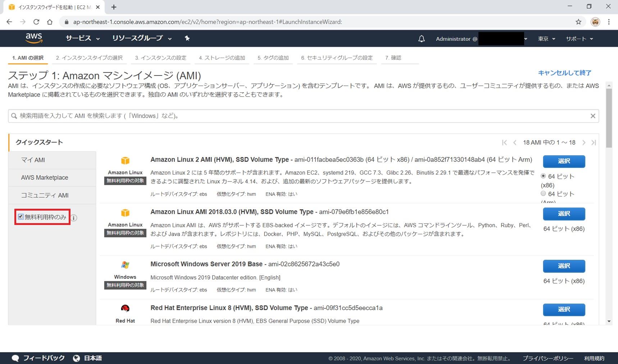618x364 pixels.
Task: Open the Chrome profile avatar
Action: tap(595, 22)
